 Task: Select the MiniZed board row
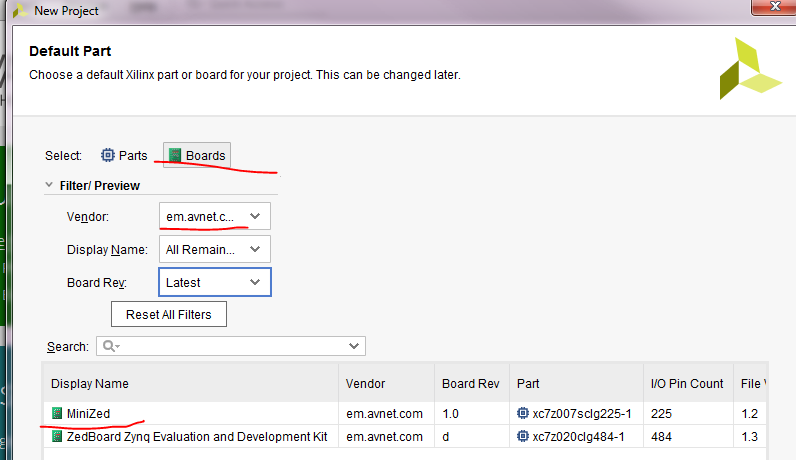click(x=405, y=413)
